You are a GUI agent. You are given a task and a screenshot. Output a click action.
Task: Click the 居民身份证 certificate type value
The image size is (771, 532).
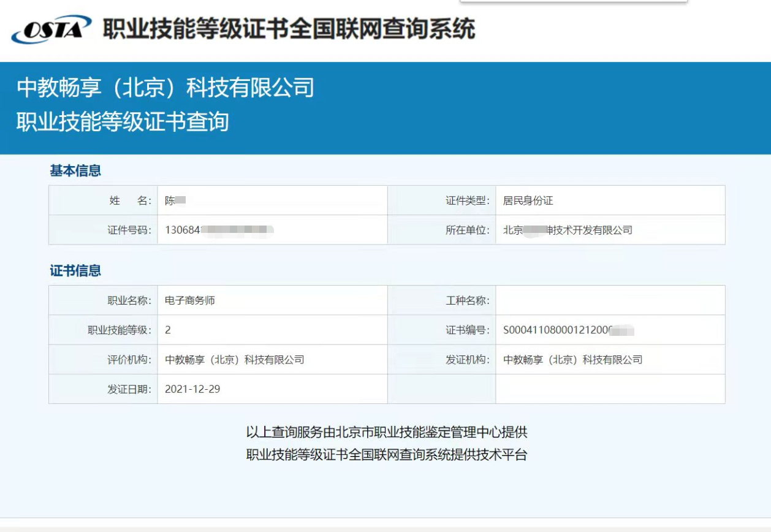point(528,200)
